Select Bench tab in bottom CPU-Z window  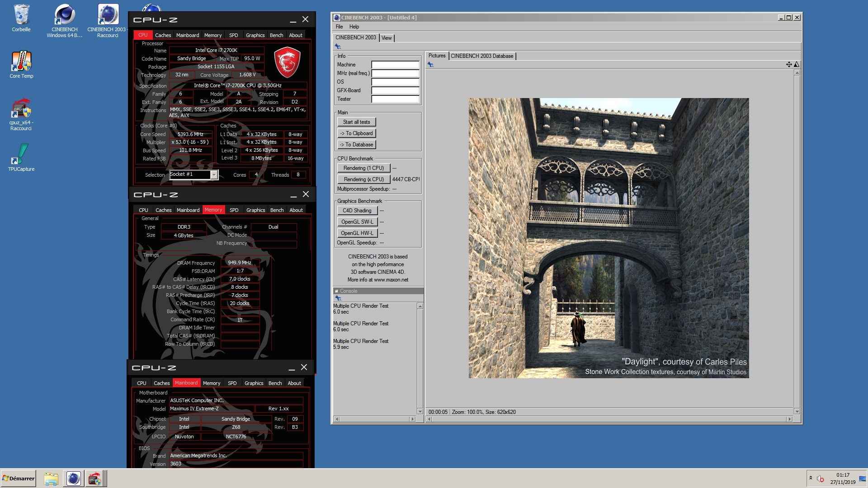[x=275, y=383]
